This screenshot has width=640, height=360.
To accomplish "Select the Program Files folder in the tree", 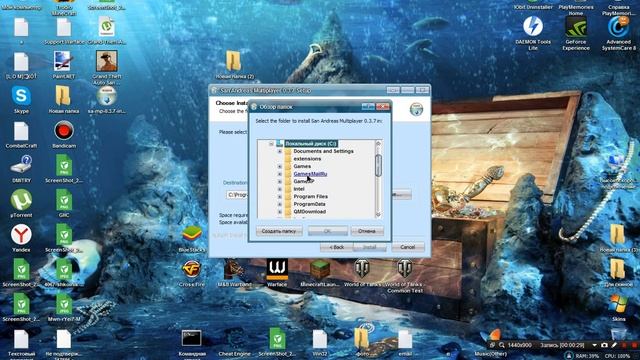I will pos(311,197).
